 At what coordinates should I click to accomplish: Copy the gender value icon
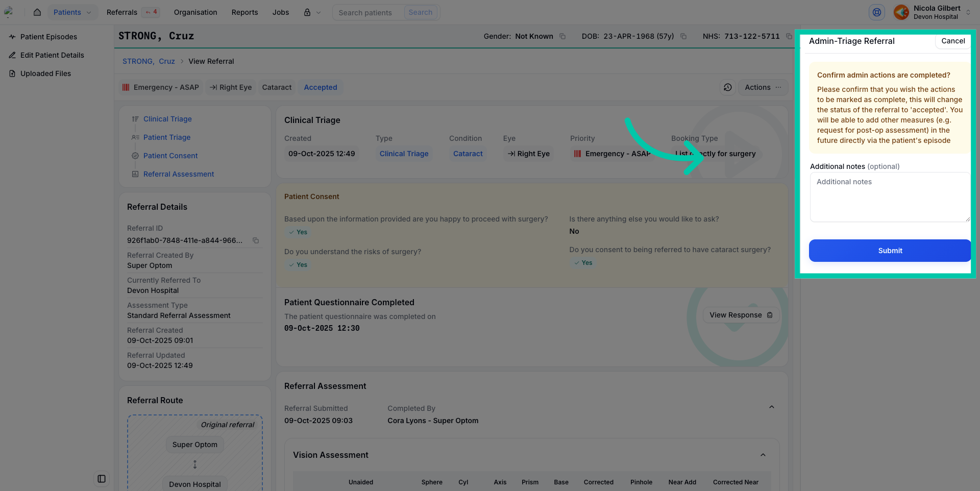tap(562, 36)
